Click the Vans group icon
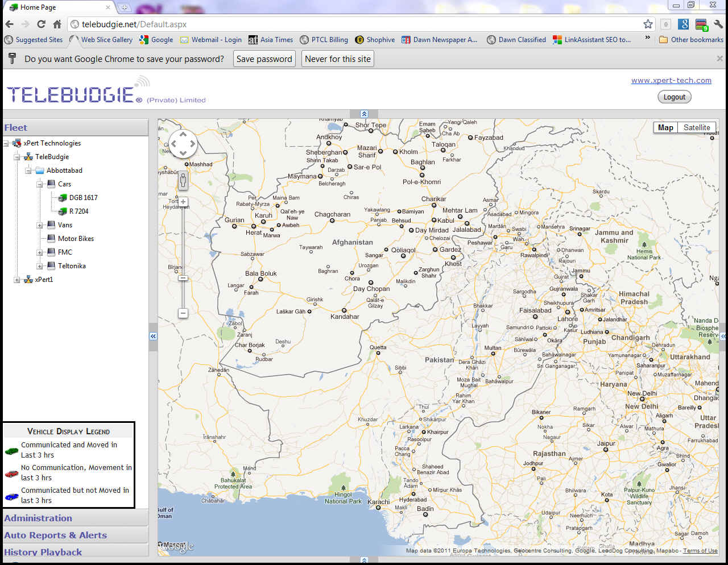Viewport: 728px width, 565px height. [x=51, y=225]
